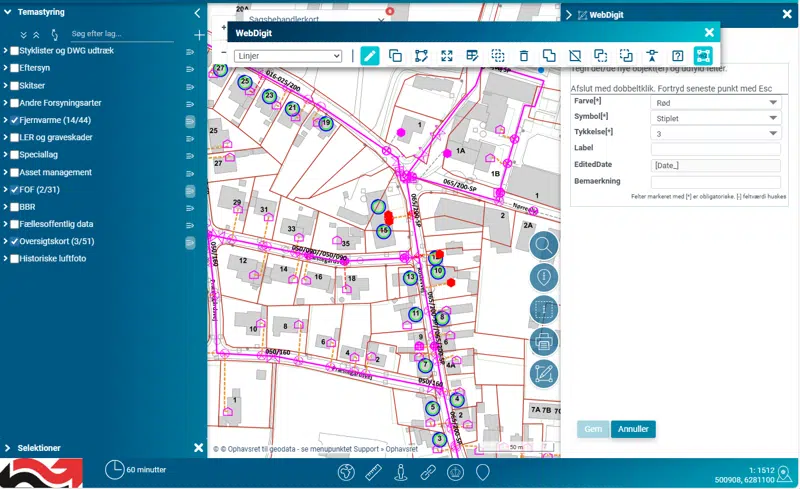Screen dimensions: 800x489
Task: Click the Gem save button
Action: [x=593, y=429]
